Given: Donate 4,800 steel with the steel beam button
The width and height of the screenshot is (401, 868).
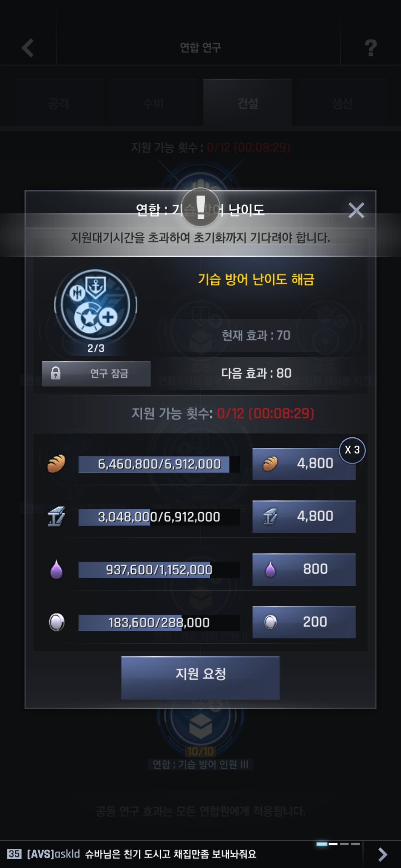Looking at the screenshot, I should (x=304, y=516).
